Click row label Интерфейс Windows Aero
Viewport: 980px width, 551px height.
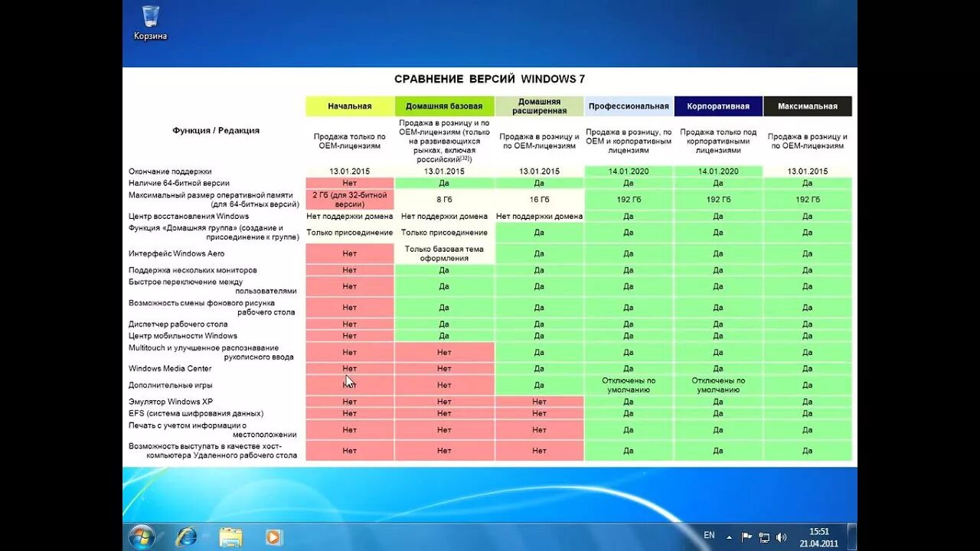click(x=176, y=253)
